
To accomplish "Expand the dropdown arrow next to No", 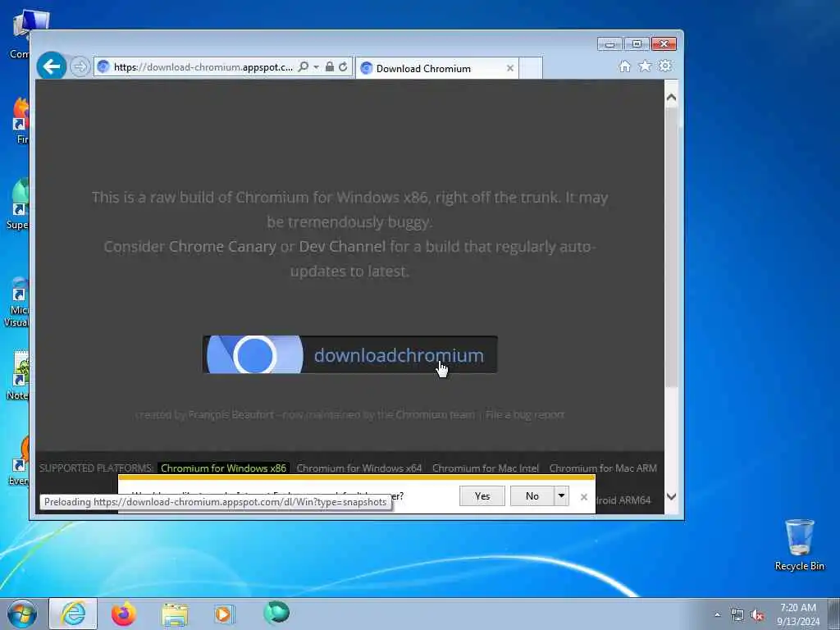I will (561, 496).
